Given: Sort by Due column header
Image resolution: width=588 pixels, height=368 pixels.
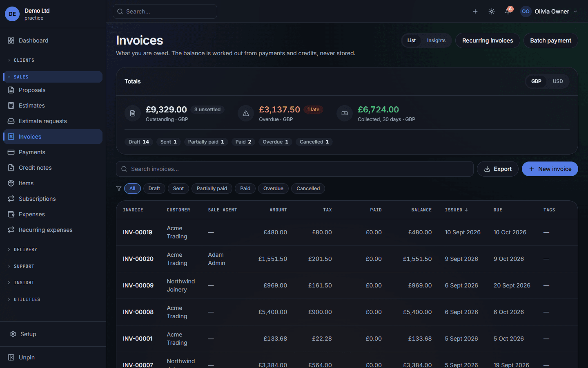Looking at the screenshot, I should [x=498, y=210].
